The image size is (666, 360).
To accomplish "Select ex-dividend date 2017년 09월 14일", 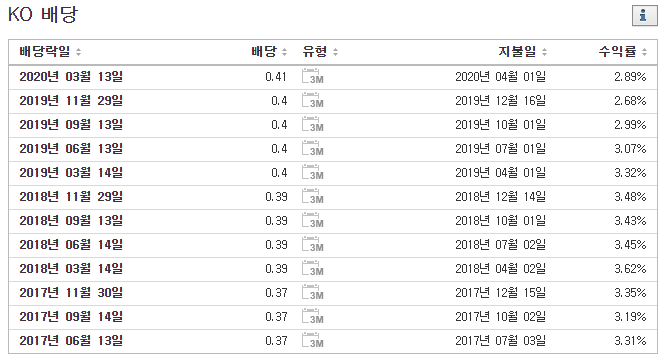I will pos(71,316).
